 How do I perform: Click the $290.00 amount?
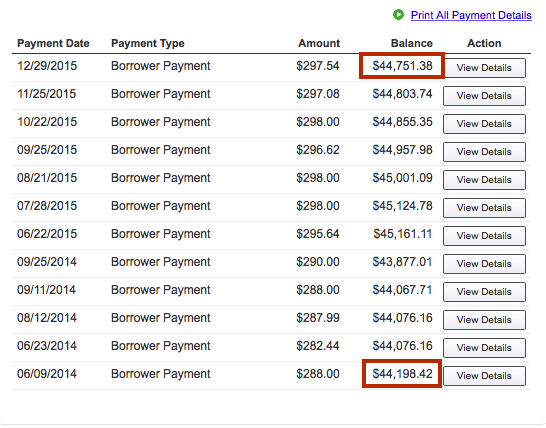[318, 262]
